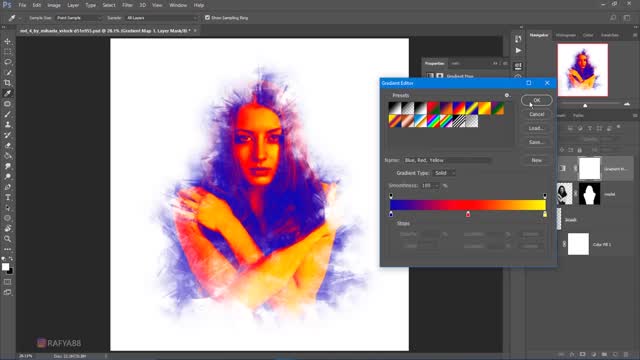Select the Color Fill 1 layer thumbnail

tap(578, 244)
